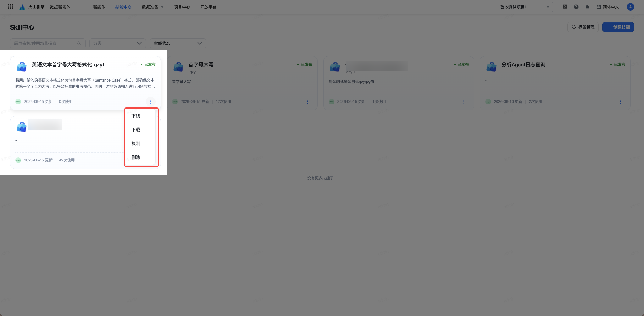This screenshot has width=644, height=316.
Task: Open more options on 测试测试测试测试qzyqzyfff card
Action: pyautogui.click(x=464, y=102)
